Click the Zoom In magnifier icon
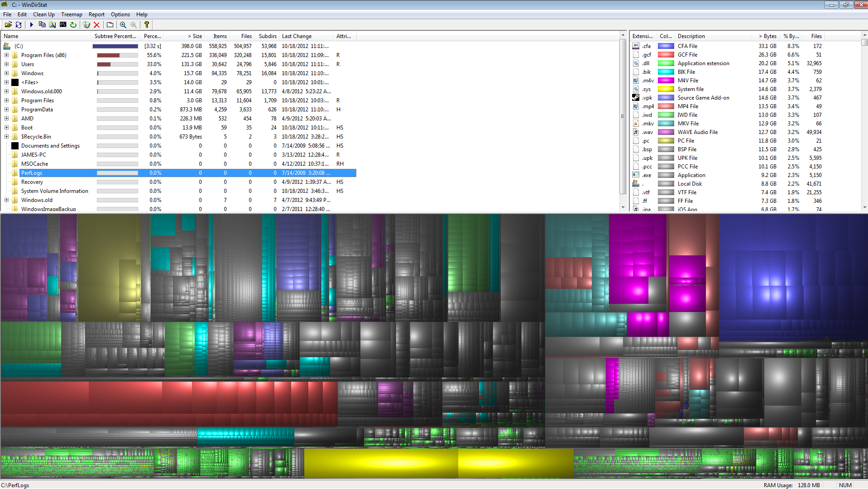868x489 pixels. [123, 25]
